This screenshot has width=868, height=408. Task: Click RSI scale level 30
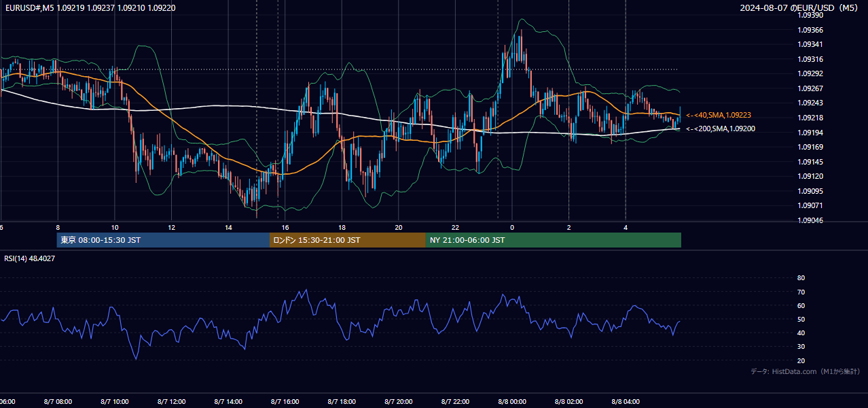coord(801,347)
